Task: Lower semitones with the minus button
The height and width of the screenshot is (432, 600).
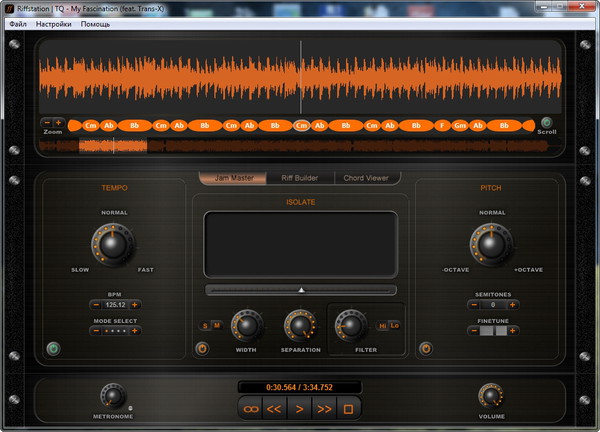Action: 474,305
